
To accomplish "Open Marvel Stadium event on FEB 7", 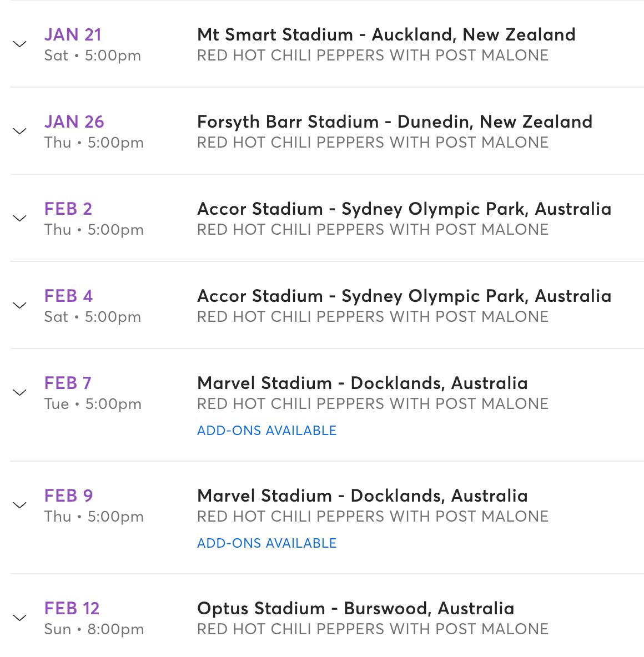I will click(x=362, y=383).
